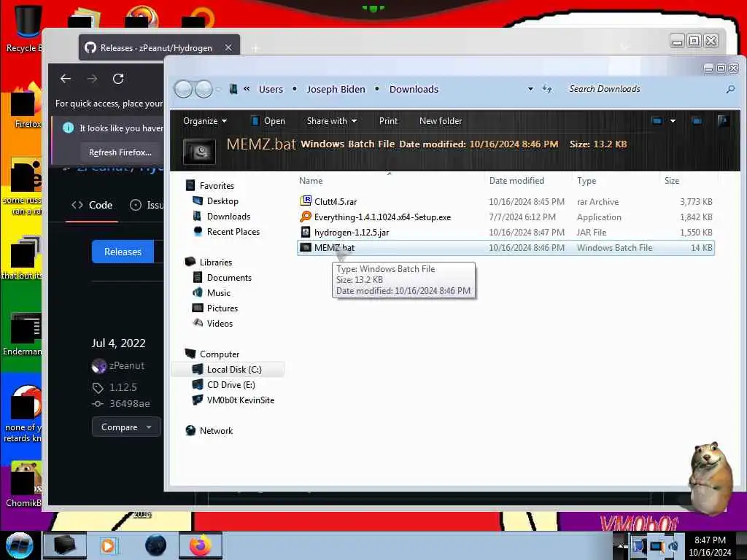Screen dimensions: 747x560
Task: Click the zPeanut author link
Action: (x=126, y=366)
